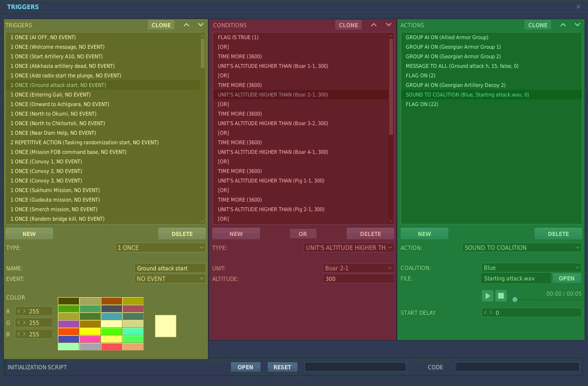This screenshot has height=386, width=588.
Task: Select condition altitude higher than Pig 1-1
Action: 301,181
